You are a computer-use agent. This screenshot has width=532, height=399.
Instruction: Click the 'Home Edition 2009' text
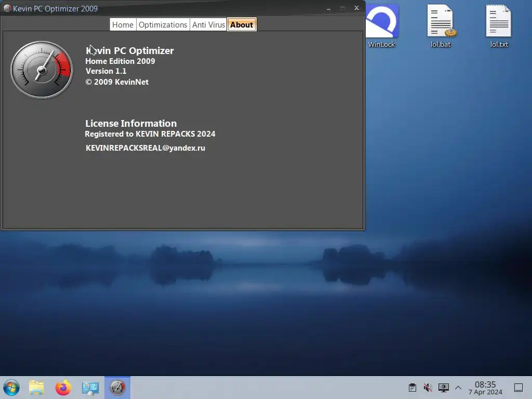click(x=120, y=61)
